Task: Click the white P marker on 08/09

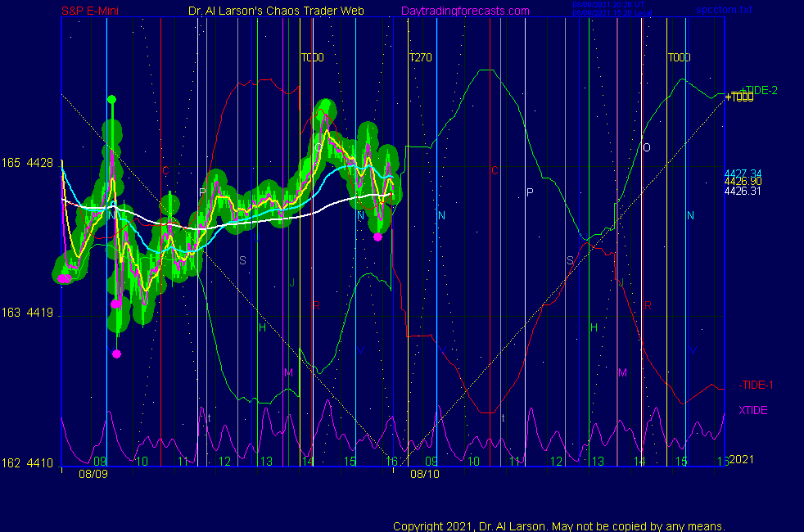Action: click(202, 192)
